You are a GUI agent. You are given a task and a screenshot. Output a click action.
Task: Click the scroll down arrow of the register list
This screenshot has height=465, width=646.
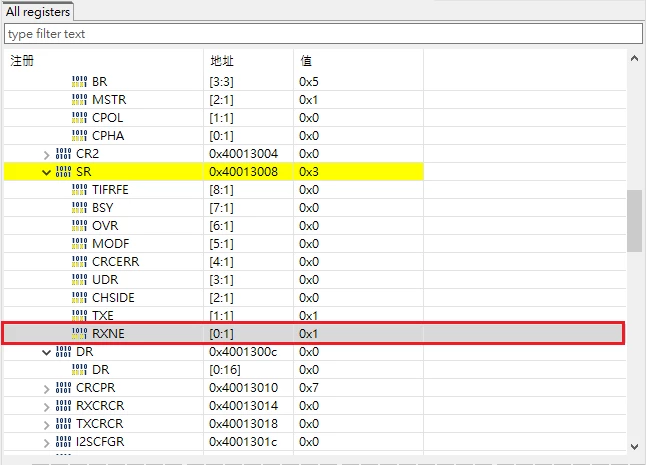click(634, 446)
